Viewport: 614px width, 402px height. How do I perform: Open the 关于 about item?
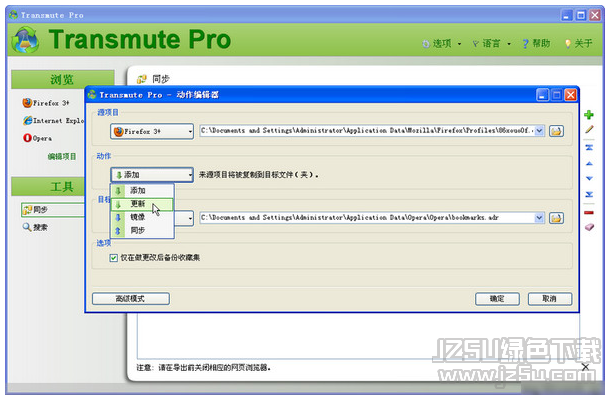(578, 43)
